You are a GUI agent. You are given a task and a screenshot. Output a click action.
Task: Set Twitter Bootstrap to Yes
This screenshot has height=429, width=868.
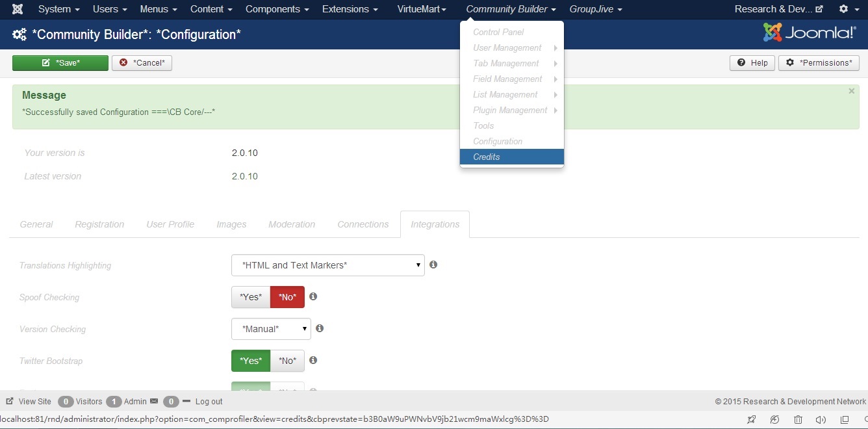(x=251, y=361)
